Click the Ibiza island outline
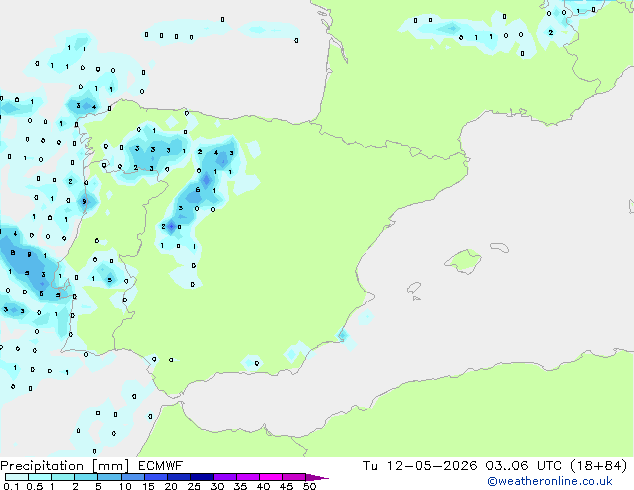The width and height of the screenshot is (634, 490). [x=414, y=288]
